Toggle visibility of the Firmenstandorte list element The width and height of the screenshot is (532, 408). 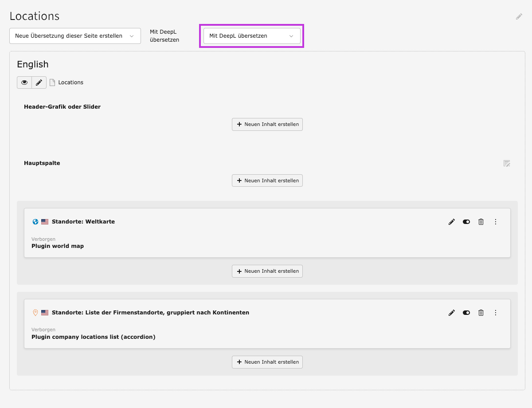tap(466, 313)
